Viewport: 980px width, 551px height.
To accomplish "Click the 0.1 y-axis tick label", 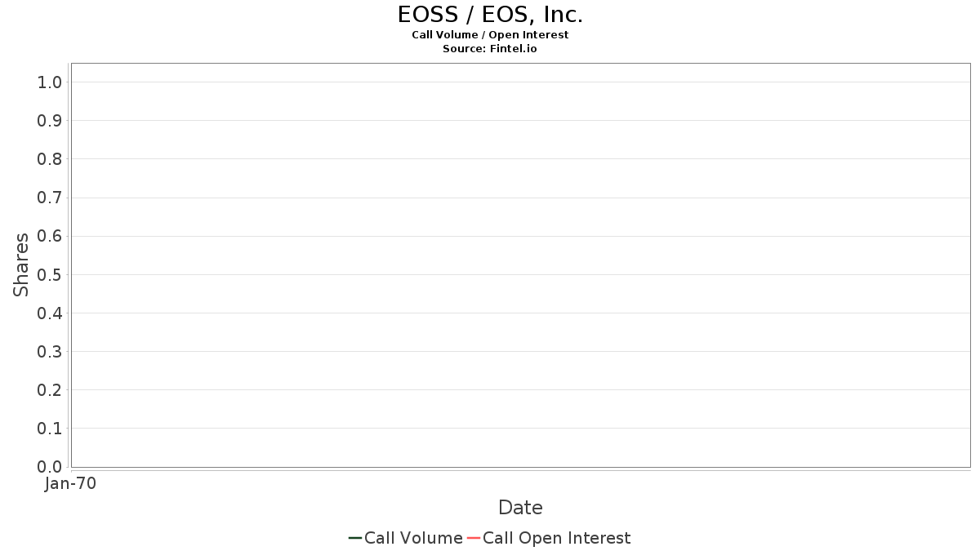I will coord(50,429).
